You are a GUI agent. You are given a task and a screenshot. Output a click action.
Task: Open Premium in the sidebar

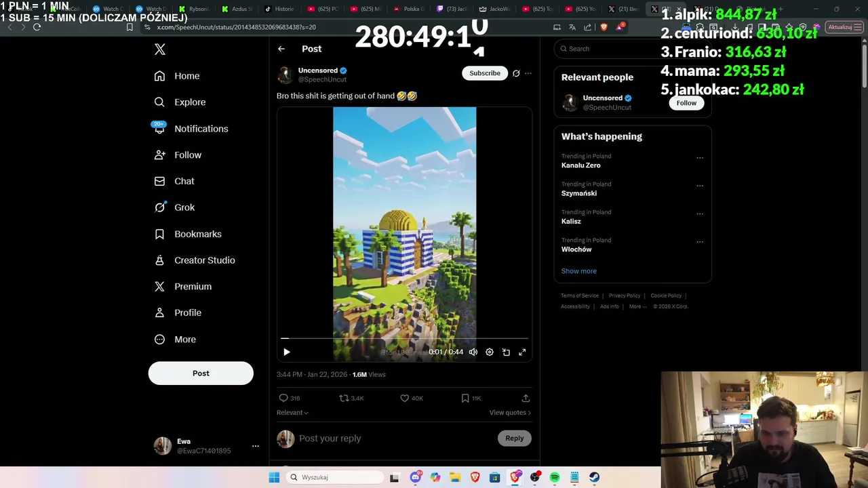coord(183,287)
